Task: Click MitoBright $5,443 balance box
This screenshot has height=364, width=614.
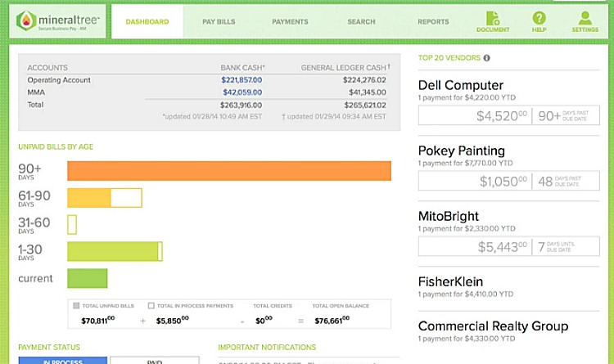Action: pos(508,246)
